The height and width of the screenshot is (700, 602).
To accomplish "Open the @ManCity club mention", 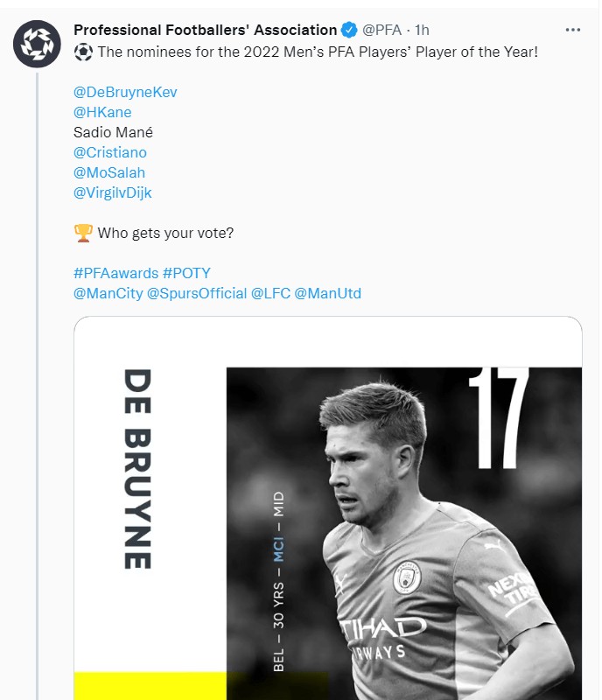I will point(108,293).
